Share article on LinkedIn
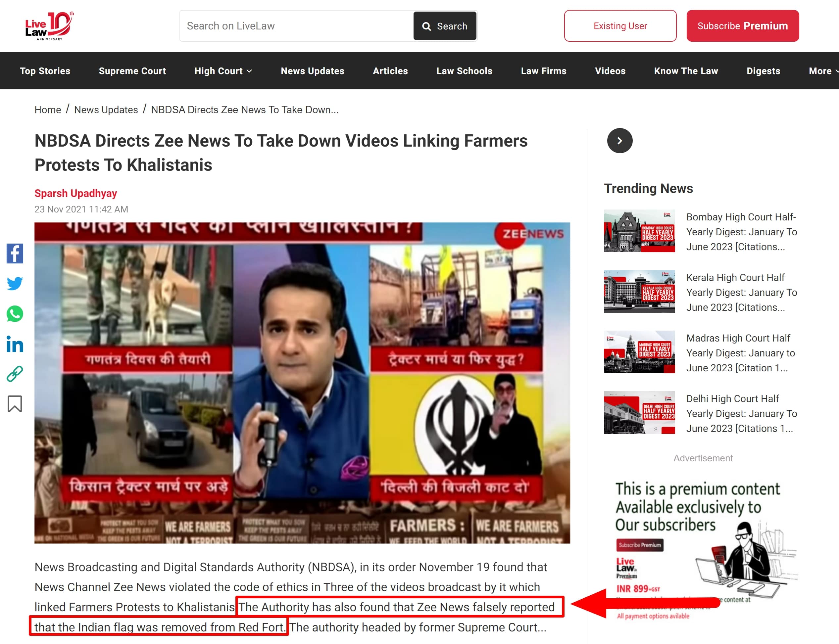 tap(15, 344)
